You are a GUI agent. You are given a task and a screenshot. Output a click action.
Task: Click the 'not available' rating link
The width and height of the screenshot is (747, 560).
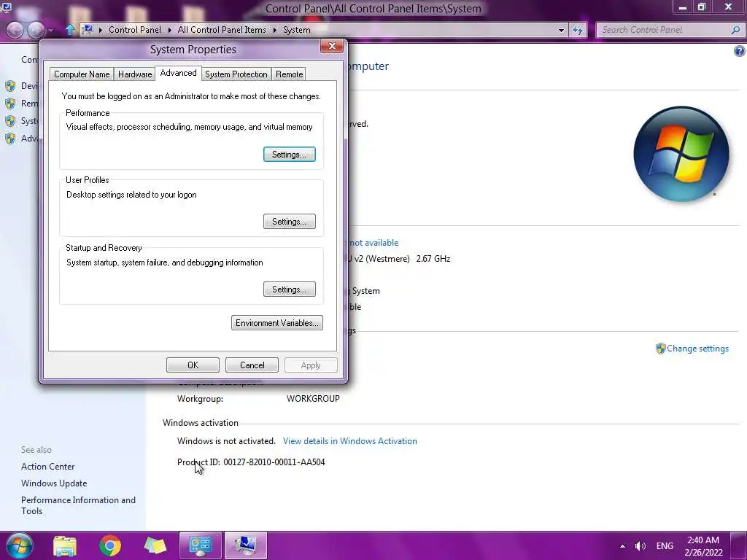point(374,243)
